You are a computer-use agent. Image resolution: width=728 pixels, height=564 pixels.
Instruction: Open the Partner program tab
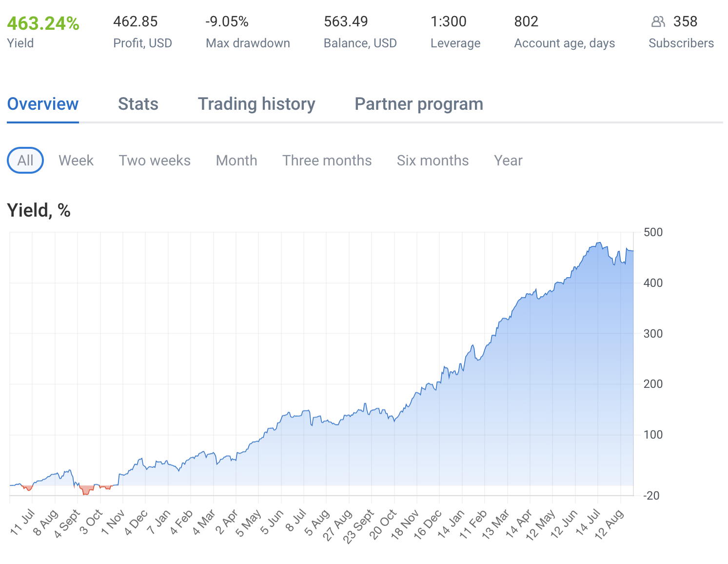pos(419,104)
